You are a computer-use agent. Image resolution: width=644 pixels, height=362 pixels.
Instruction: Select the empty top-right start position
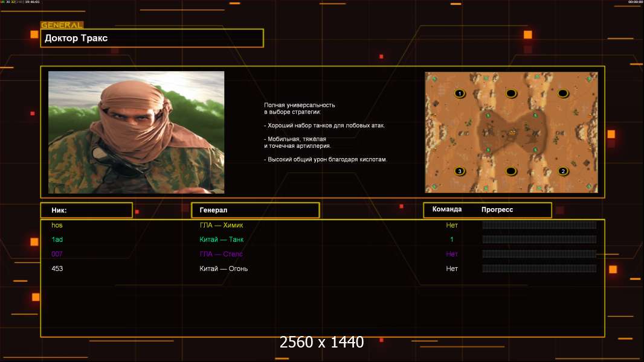pyautogui.click(x=563, y=94)
